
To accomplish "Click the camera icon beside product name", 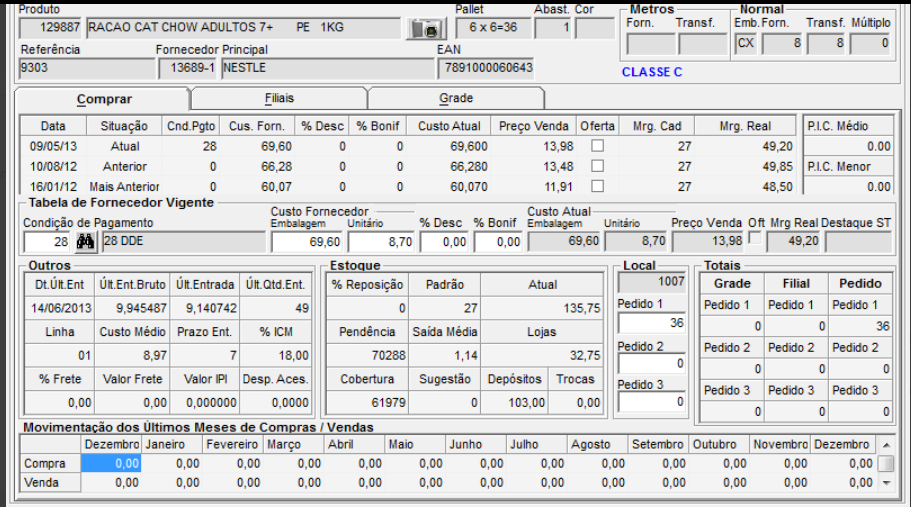I will [426, 28].
